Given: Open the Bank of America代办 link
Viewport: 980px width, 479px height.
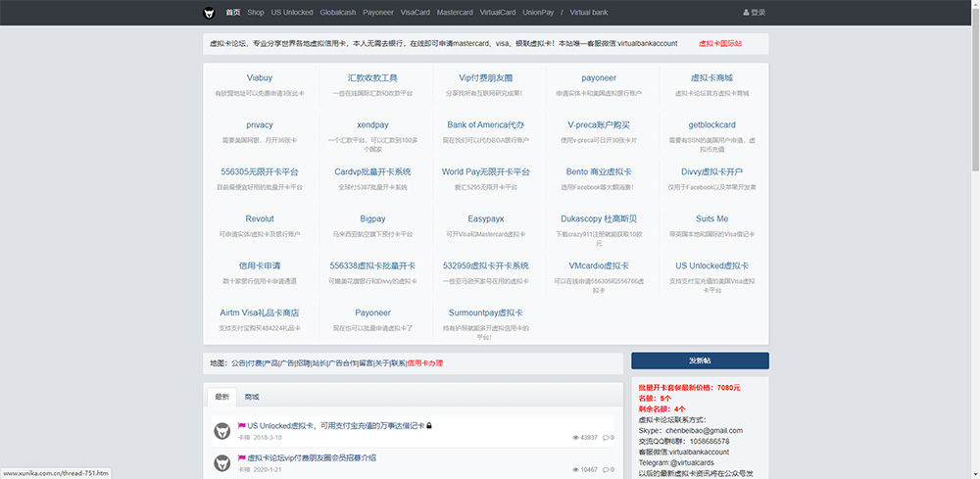Looking at the screenshot, I should (486, 125).
